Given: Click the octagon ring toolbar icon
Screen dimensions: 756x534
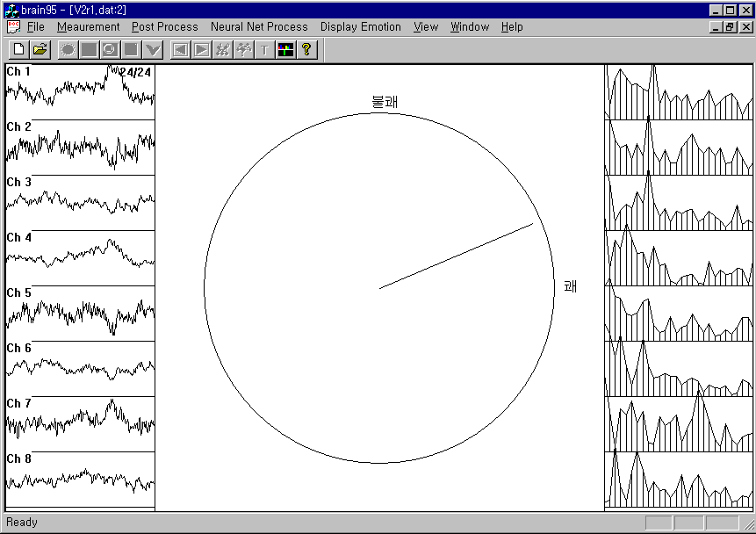Looking at the screenshot, I should [x=111, y=49].
